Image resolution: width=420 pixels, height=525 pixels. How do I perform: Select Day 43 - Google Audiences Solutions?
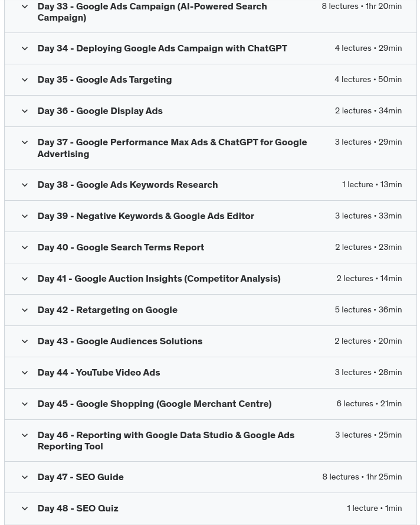click(x=120, y=341)
